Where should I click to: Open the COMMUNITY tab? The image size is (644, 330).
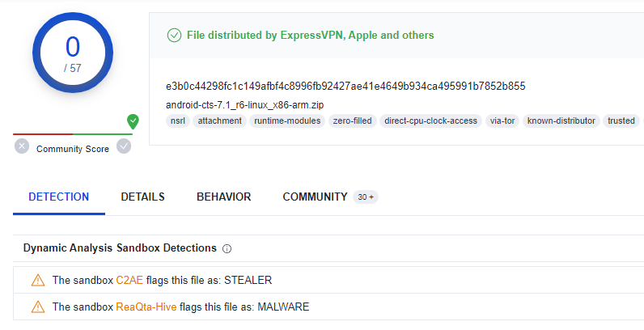[315, 197]
